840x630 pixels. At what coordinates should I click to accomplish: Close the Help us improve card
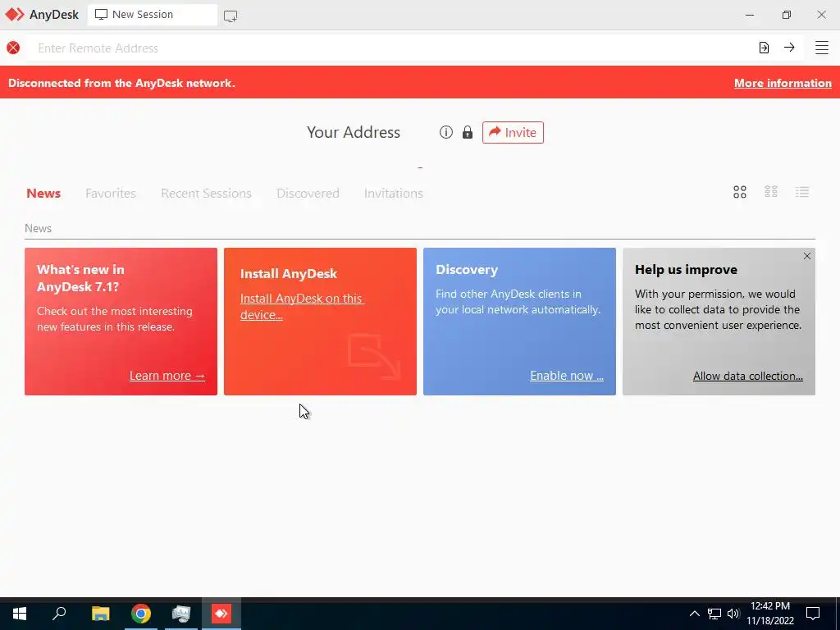(807, 256)
